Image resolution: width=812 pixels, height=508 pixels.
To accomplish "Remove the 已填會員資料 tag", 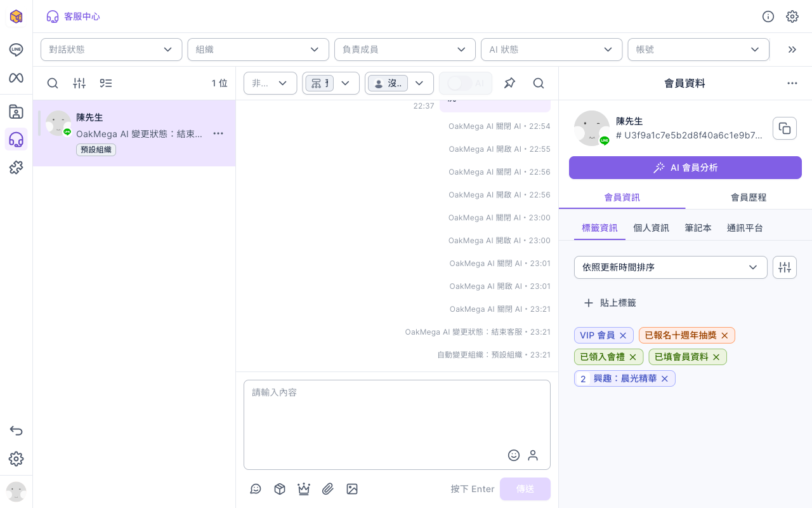I will pos(716,357).
